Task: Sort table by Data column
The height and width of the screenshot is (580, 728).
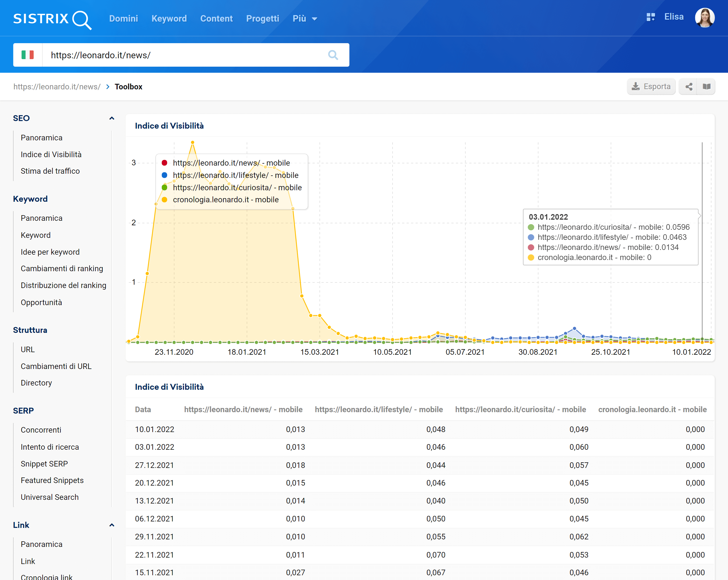Action: [143, 410]
